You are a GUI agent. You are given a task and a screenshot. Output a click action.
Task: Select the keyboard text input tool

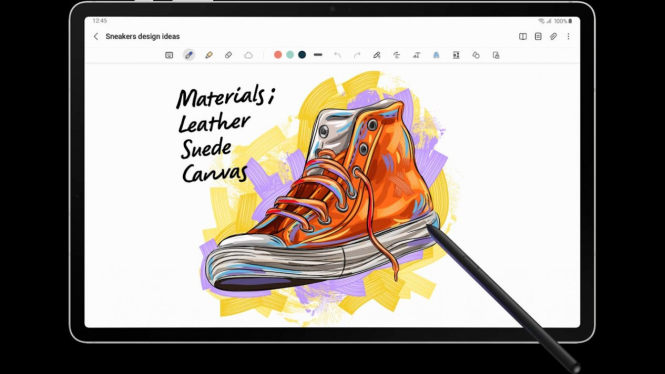click(x=169, y=55)
